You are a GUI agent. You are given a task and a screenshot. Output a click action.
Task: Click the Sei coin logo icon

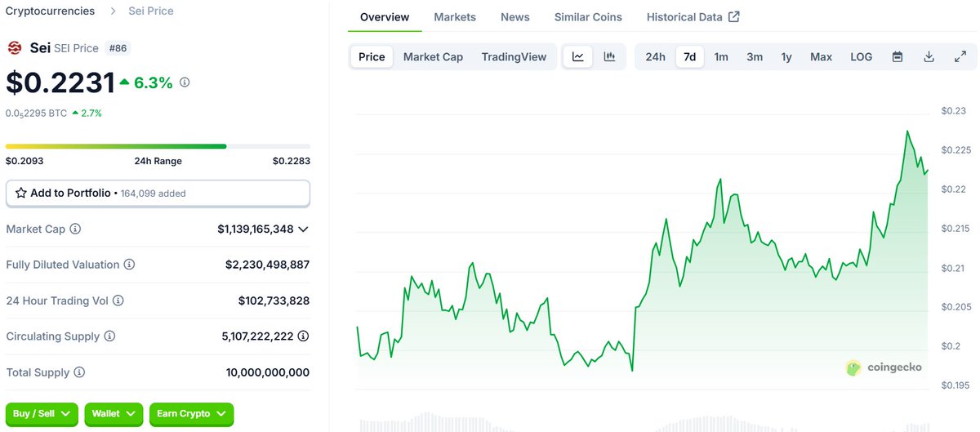click(15, 48)
